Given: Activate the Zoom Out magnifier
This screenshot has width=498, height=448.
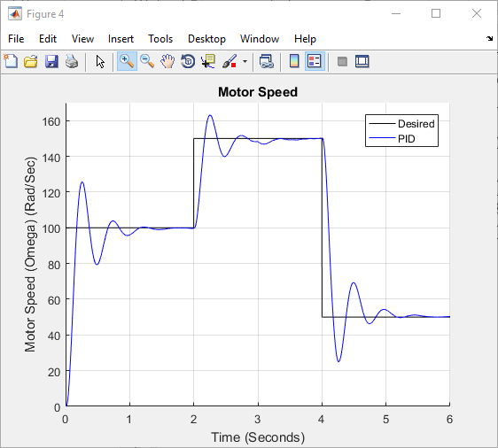Looking at the screenshot, I should click(147, 61).
